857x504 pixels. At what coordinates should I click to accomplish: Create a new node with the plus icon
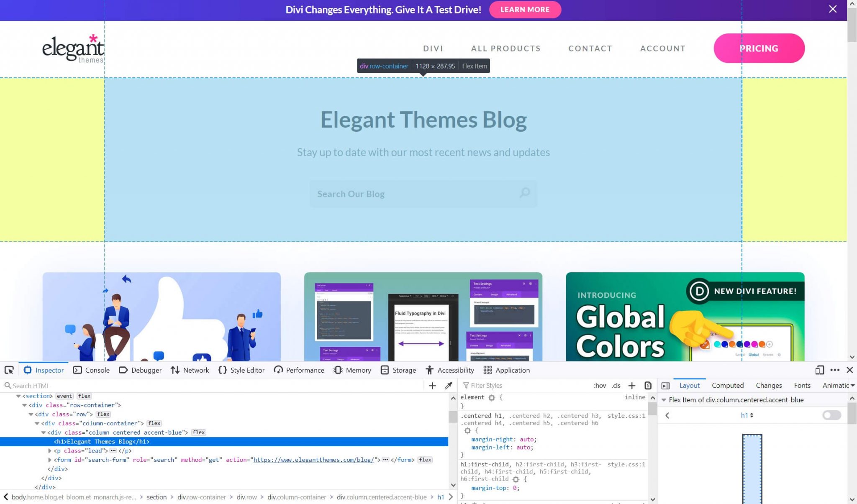point(432,386)
